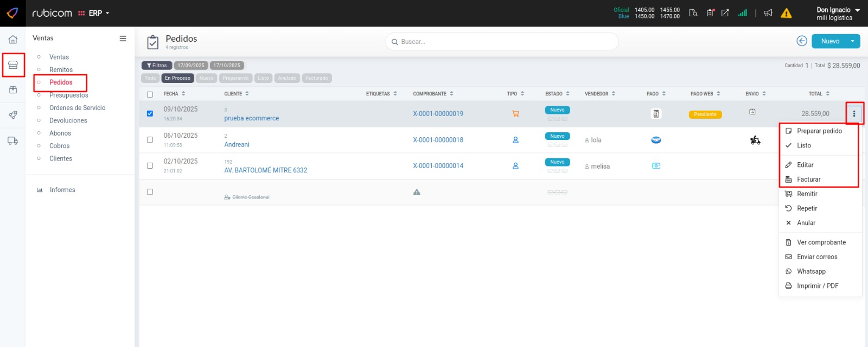
Task: Click the rocket icon in sidebar
Action: [13, 115]
